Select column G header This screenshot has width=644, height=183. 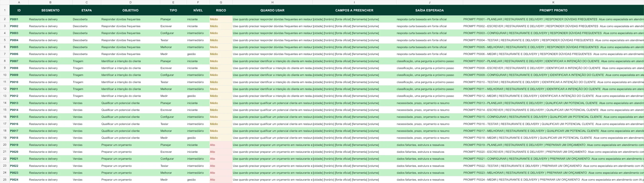tap(221, 2)
